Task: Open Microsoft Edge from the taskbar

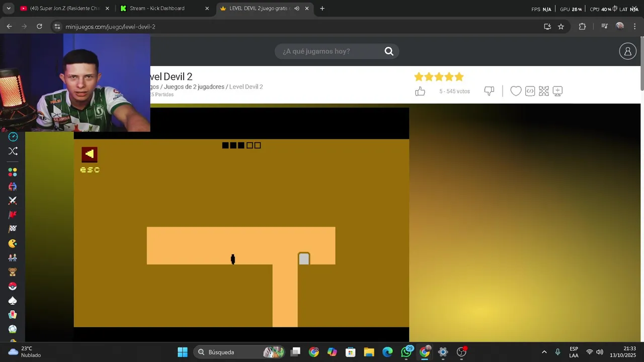Action: click(x=387, y=352)
